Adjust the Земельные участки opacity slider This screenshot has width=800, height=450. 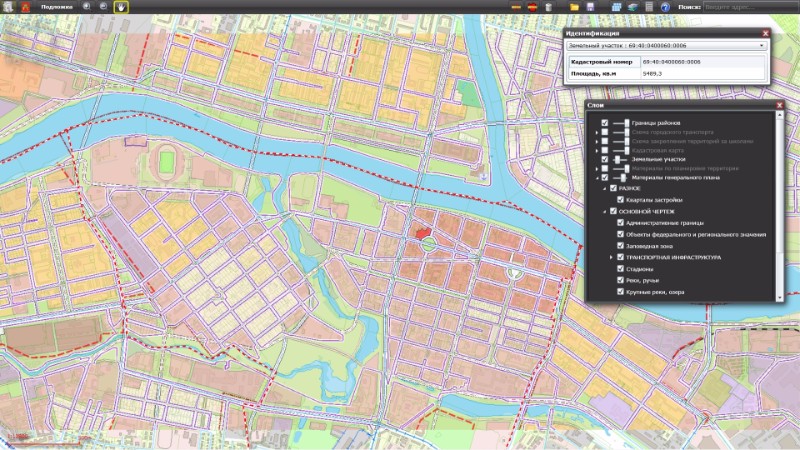616,159
